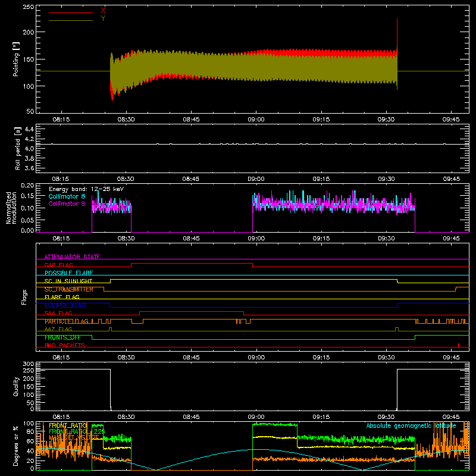This screenshot has height=476, width=476.
Task: Click the 08:15 tick under the Pointing plot
Action: 61,120
